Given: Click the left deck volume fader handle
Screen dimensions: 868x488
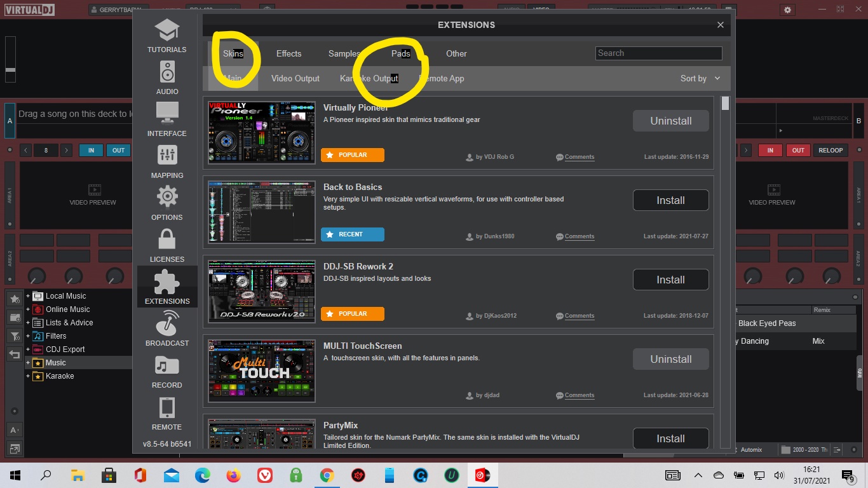Looking at the screenshot, I should 10,70.
